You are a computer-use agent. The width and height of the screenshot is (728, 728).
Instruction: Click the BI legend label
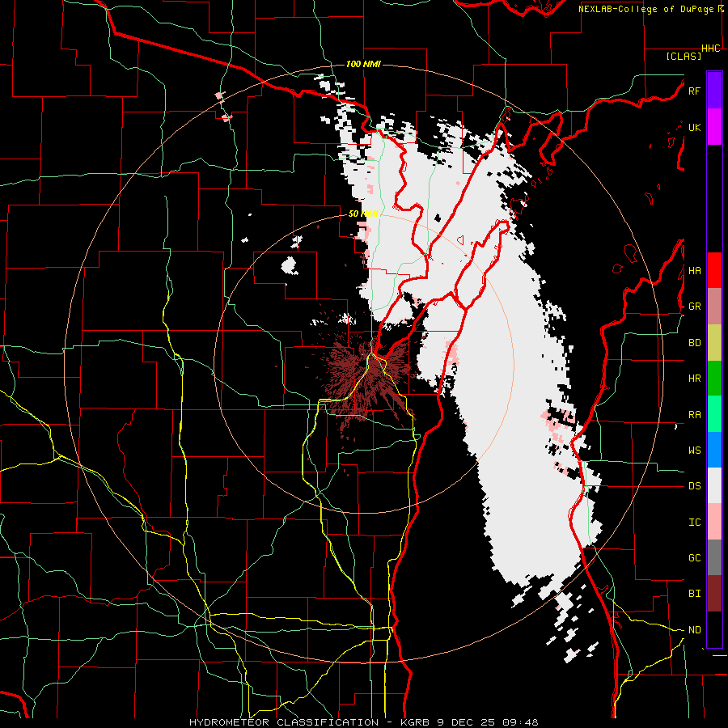click(694, 594)
